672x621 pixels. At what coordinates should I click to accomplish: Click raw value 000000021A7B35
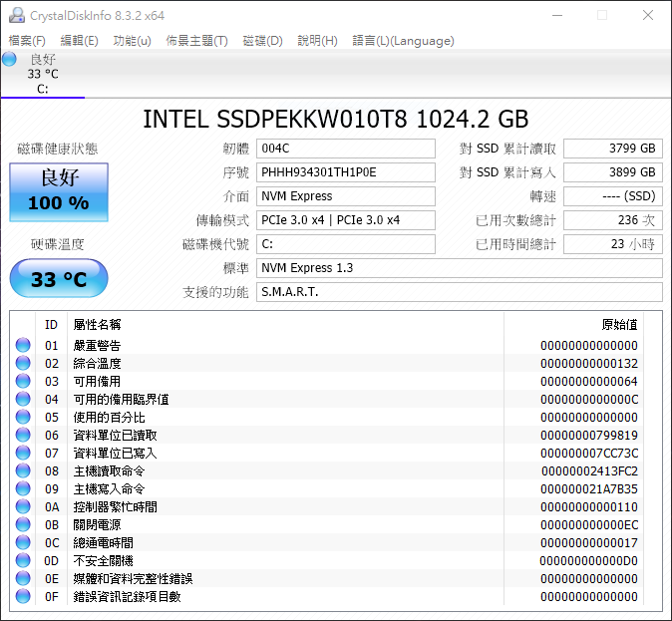[589, 489]
